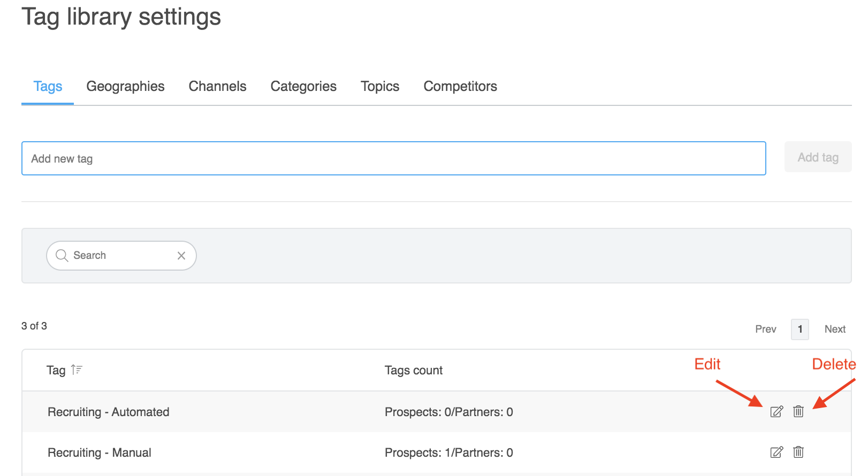Viewport: 868px width, 476px height.
Task: Open the Competitors tab
Action: (460, 87)
